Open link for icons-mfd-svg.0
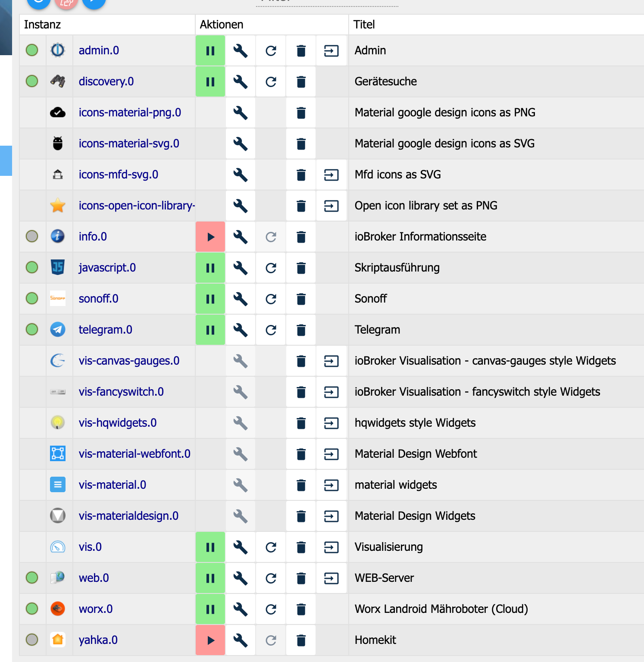 331,175
